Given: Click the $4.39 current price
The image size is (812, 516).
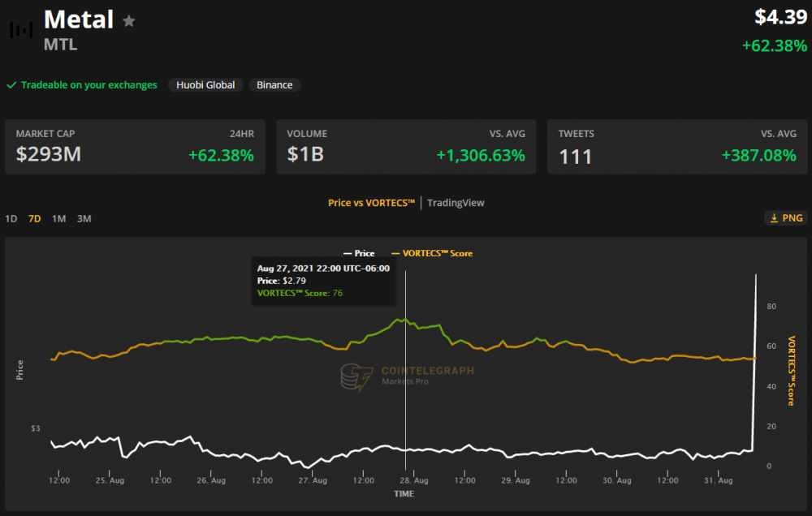Looking at the screenshot, I should tap(780, 17).
